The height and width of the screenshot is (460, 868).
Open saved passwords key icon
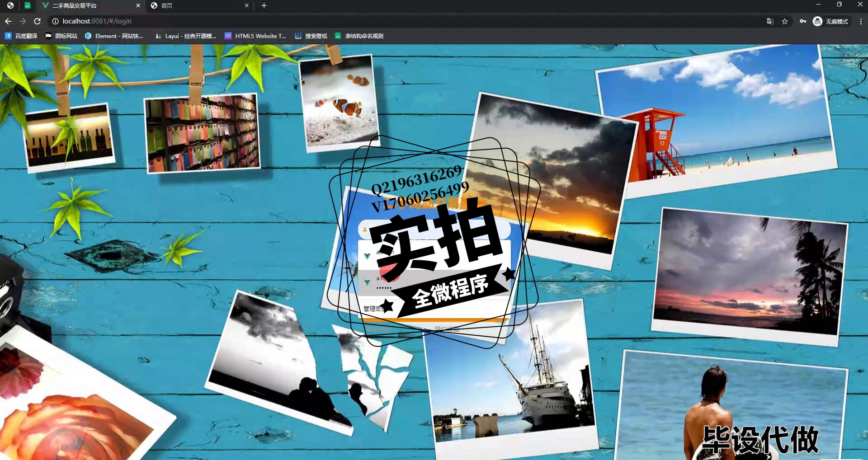(x=803, y=21)
